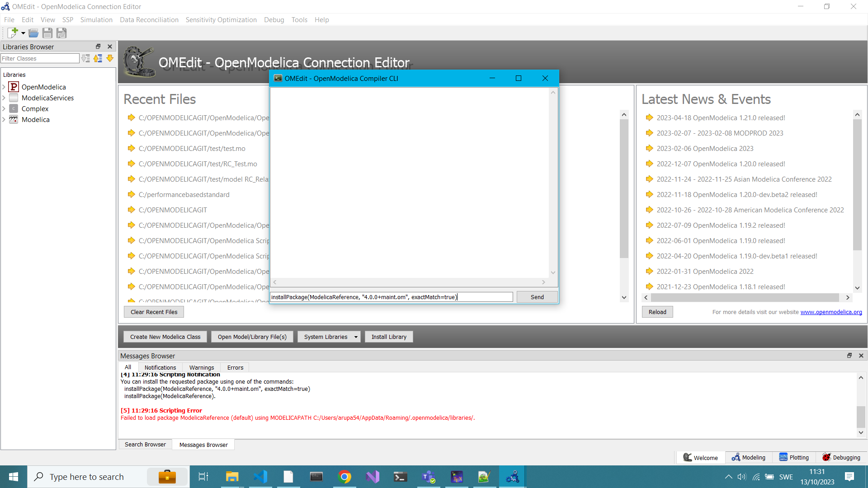Expand the OpenModelica library tree node

click(x=4, y=87)
